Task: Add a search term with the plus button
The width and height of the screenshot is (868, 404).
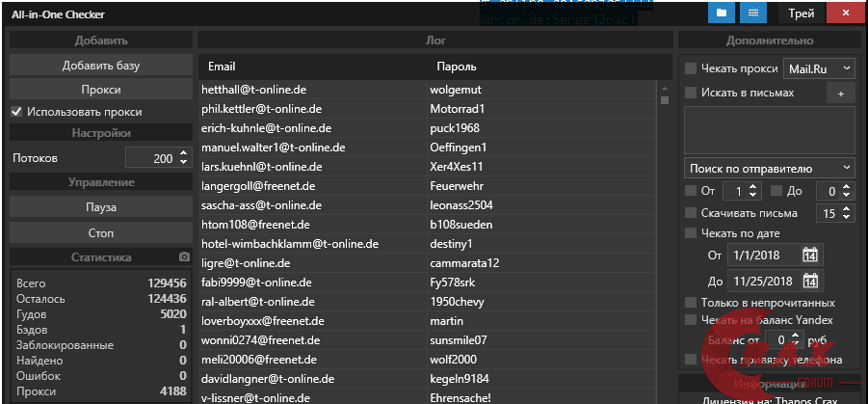Action: (x=841, y=94)
